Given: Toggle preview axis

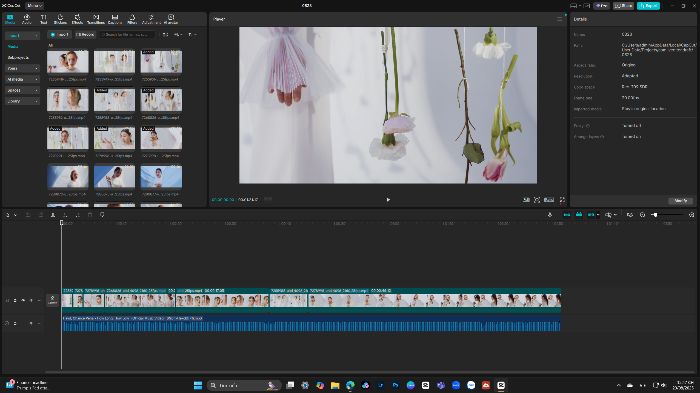Looking at the screenshot, I should [608, 215].
